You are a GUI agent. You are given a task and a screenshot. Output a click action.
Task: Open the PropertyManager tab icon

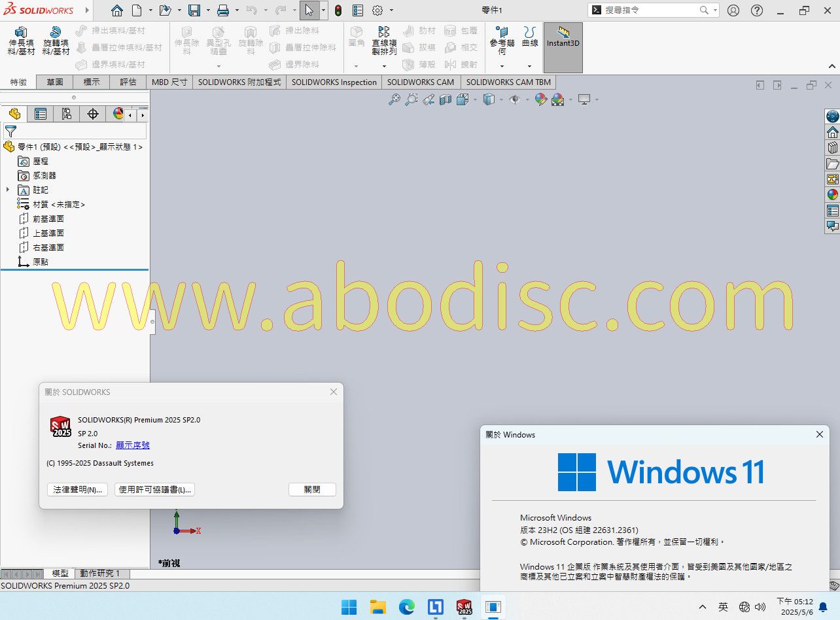[x=41, y=114]
